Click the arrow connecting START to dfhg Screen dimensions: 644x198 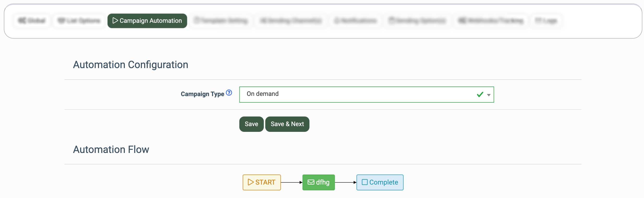[x=291, y=182]
